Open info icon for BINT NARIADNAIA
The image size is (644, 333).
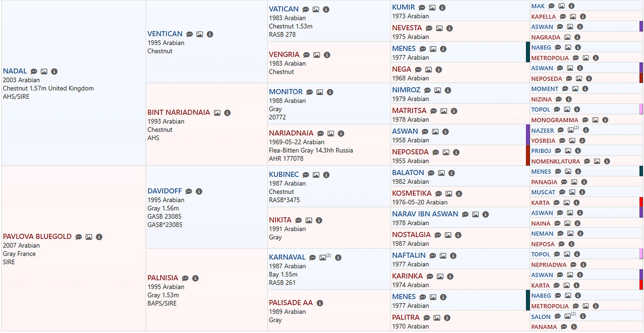(x=227, y=113)
